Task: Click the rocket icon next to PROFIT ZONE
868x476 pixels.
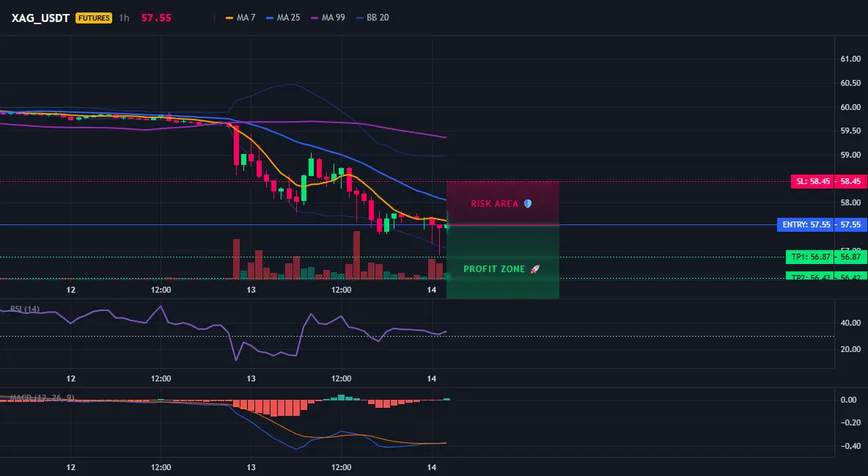Action: point(534,268)
